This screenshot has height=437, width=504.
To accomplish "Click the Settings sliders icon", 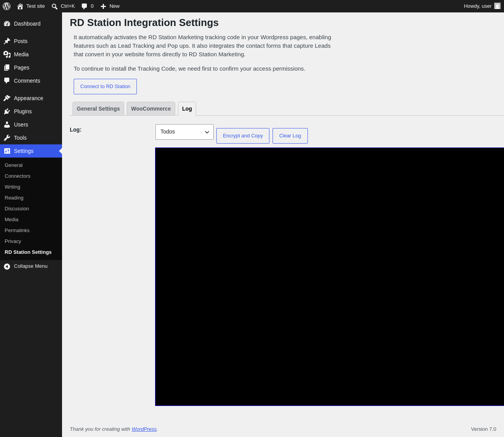I will 7,151.
